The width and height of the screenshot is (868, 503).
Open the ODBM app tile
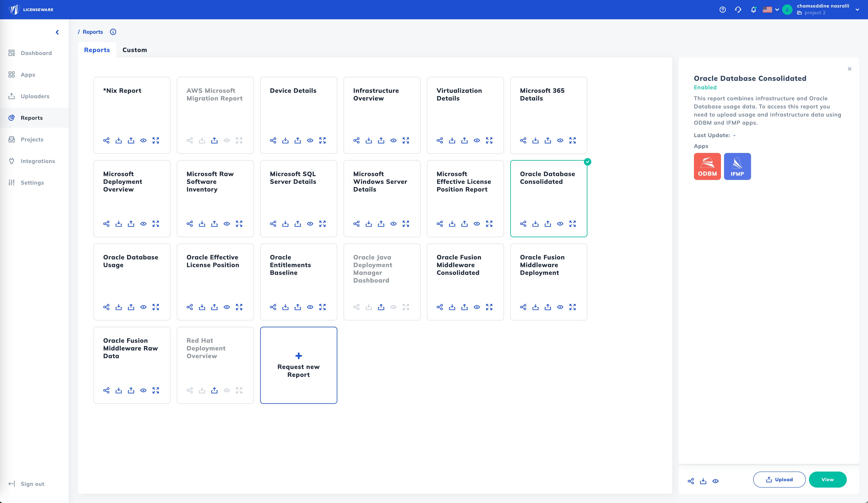click(707, 166)
